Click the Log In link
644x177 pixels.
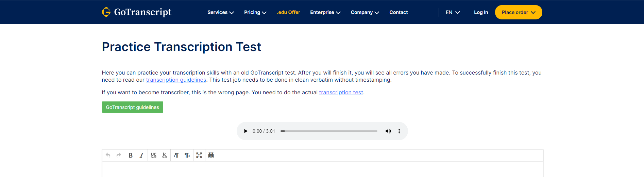[481, 12]
